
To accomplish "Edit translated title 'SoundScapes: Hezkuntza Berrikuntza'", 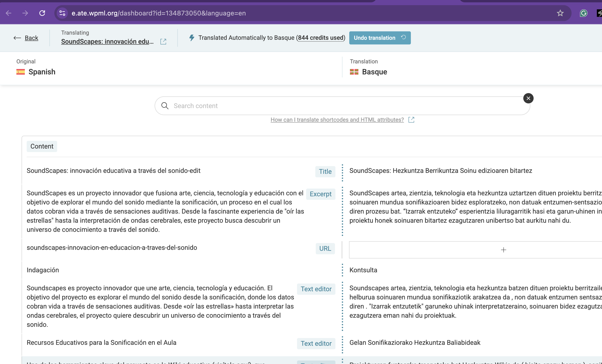I will point(441,171).
